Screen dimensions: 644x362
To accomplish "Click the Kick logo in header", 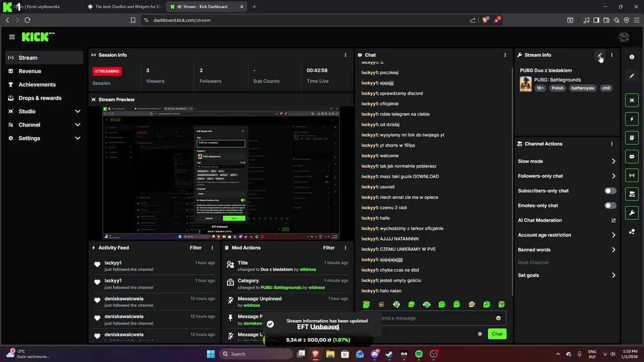I will (x=38, y=37).
